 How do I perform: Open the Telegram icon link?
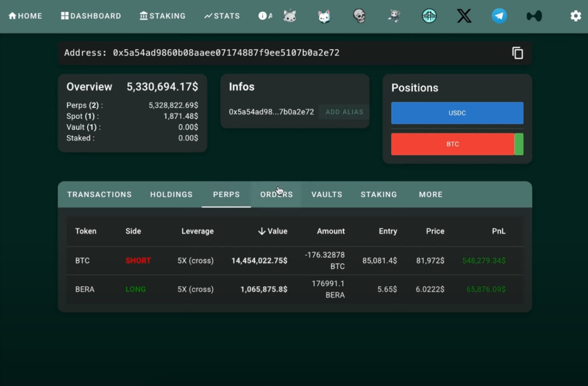coord(499,16)
